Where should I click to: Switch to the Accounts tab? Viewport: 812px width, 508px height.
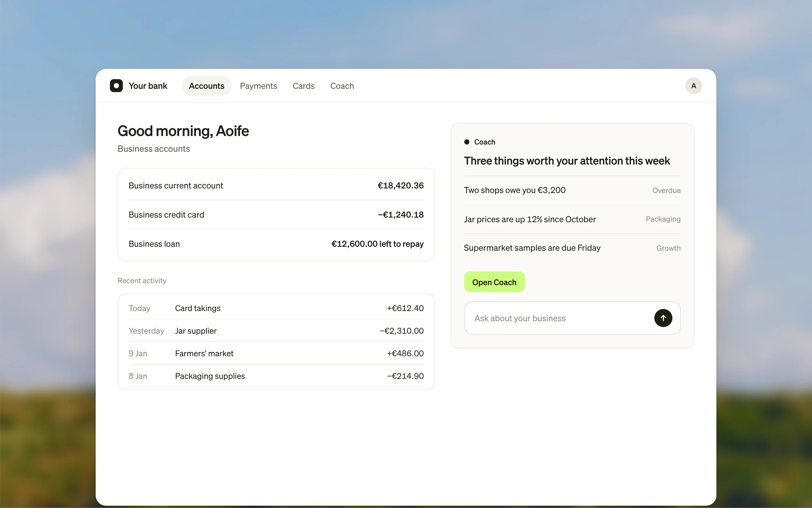coord(206,86)
